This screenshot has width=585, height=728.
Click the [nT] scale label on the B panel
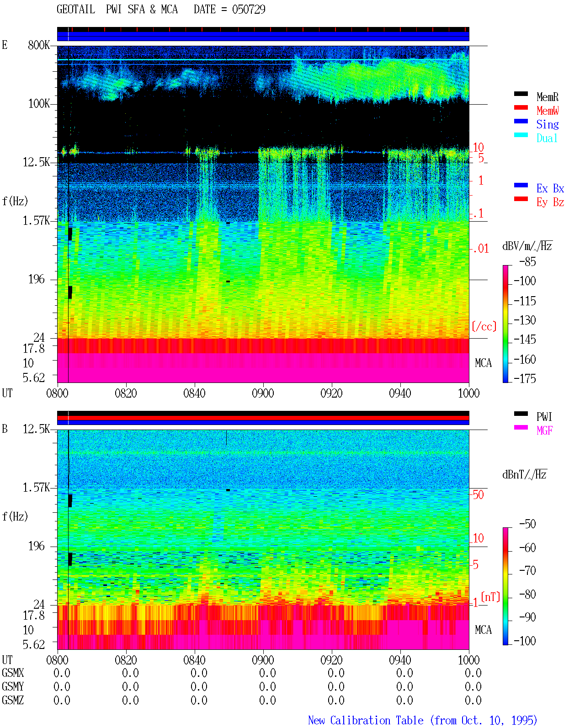tap(490, 596)
